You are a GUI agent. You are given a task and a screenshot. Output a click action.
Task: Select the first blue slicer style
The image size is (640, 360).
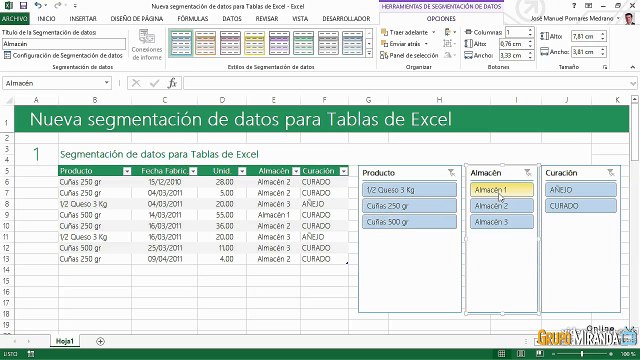(181, 43)
